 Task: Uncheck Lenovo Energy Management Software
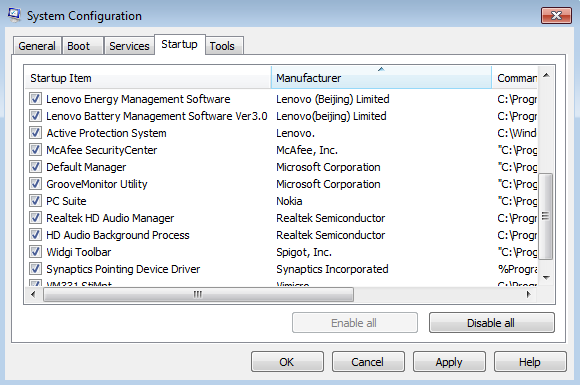tap(36, 99)
